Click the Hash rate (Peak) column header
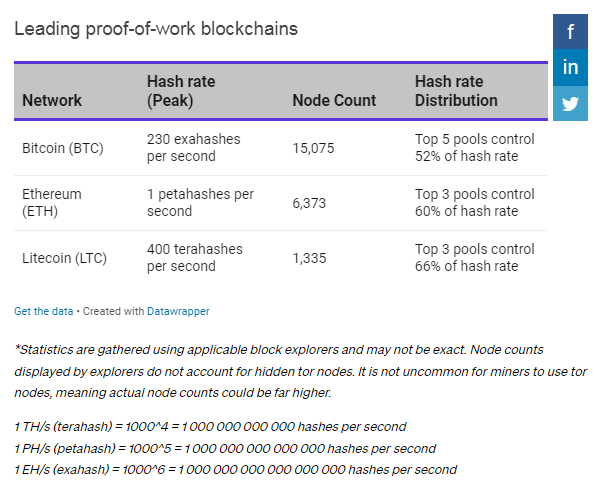 point(181,91)
